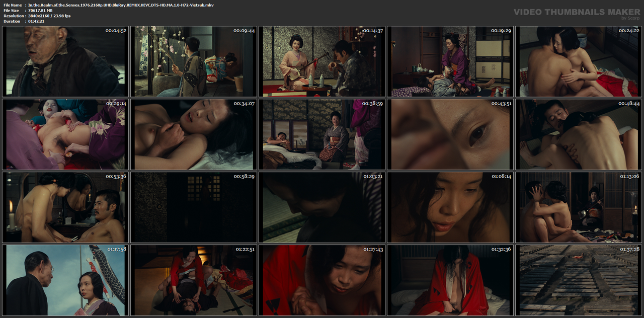Open the close-up eye frame at 00:43:51
Screen dimensions: 644x318
pyautogui.click(x=450, y=134)
